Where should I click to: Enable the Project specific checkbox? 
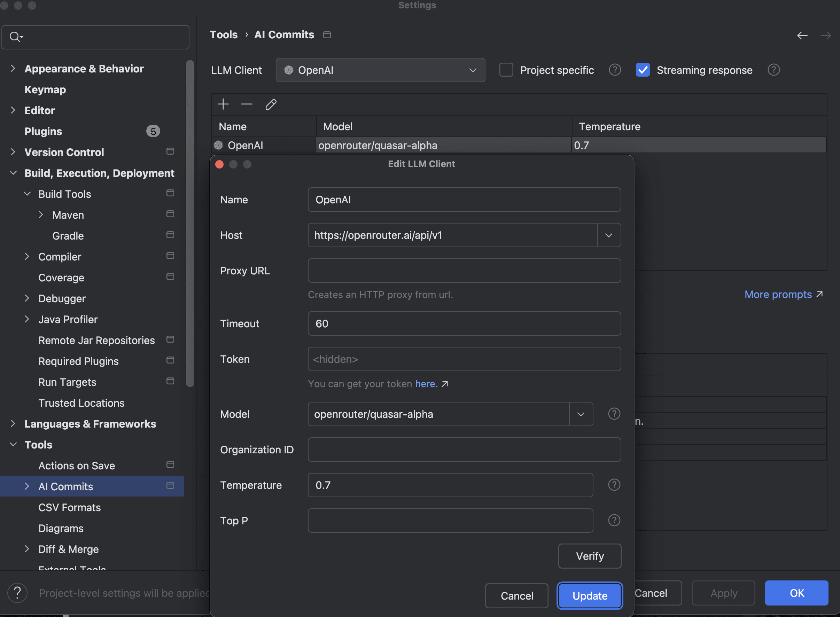(x=506, y=70)
